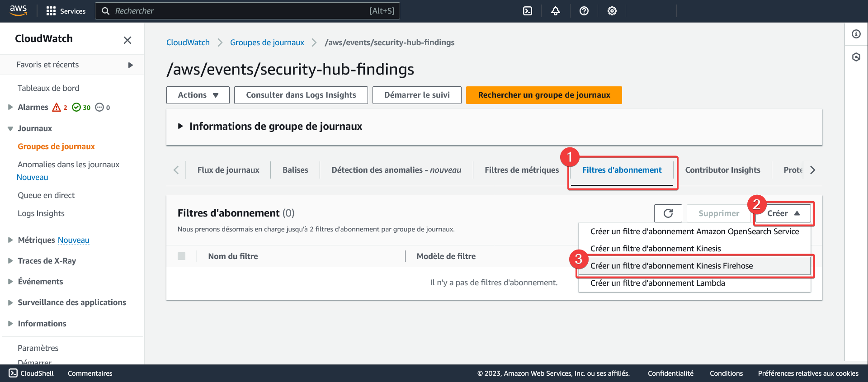Click the disabled Supprimer button
Screen dimensions: 868x382
coord(719,213)
